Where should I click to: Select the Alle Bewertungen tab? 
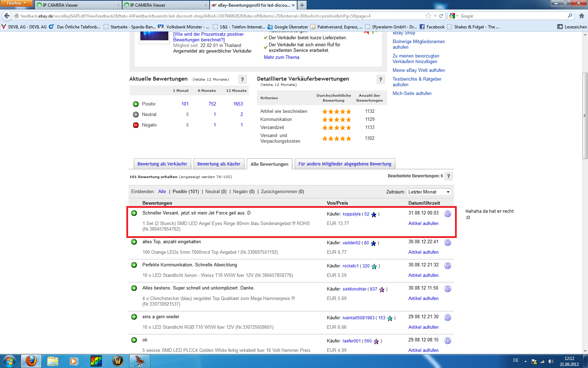tap(269, 164)
